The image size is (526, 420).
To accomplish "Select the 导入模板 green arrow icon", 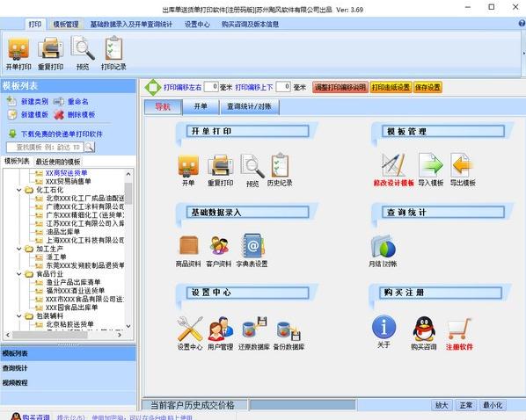I will pos(431,165).
